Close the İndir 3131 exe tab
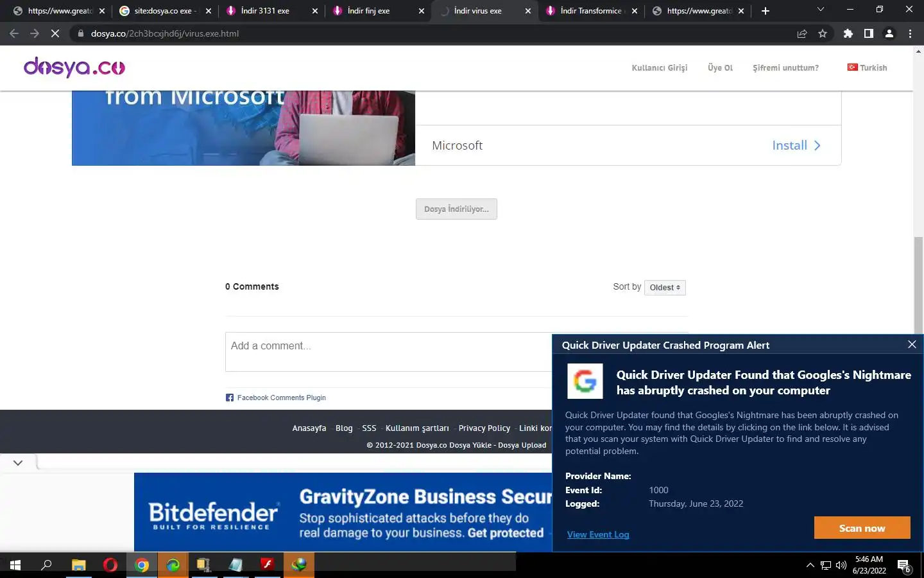Viewport: 924px width, 578px height. [314, 11]
